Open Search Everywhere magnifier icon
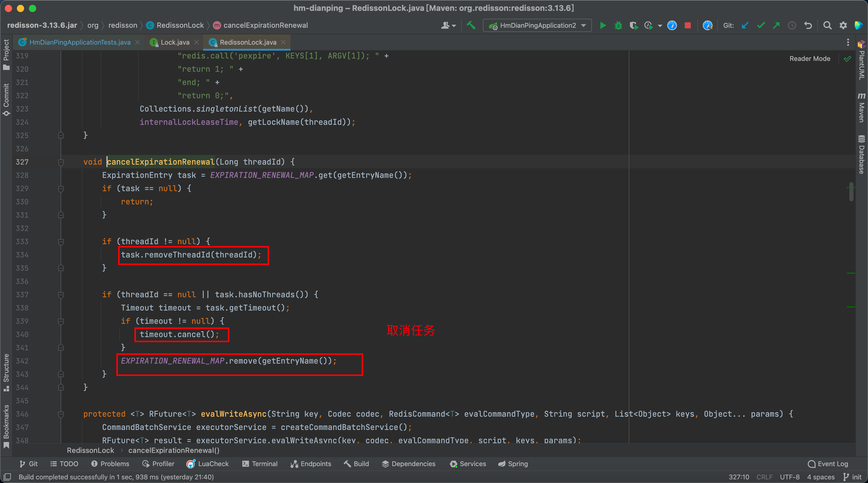 point(827,25)
